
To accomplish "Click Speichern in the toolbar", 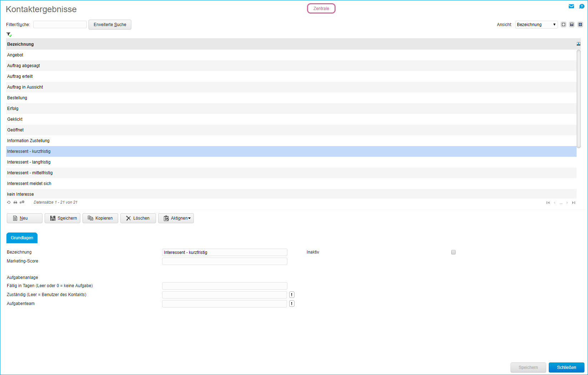I will (x=62, y=218).
